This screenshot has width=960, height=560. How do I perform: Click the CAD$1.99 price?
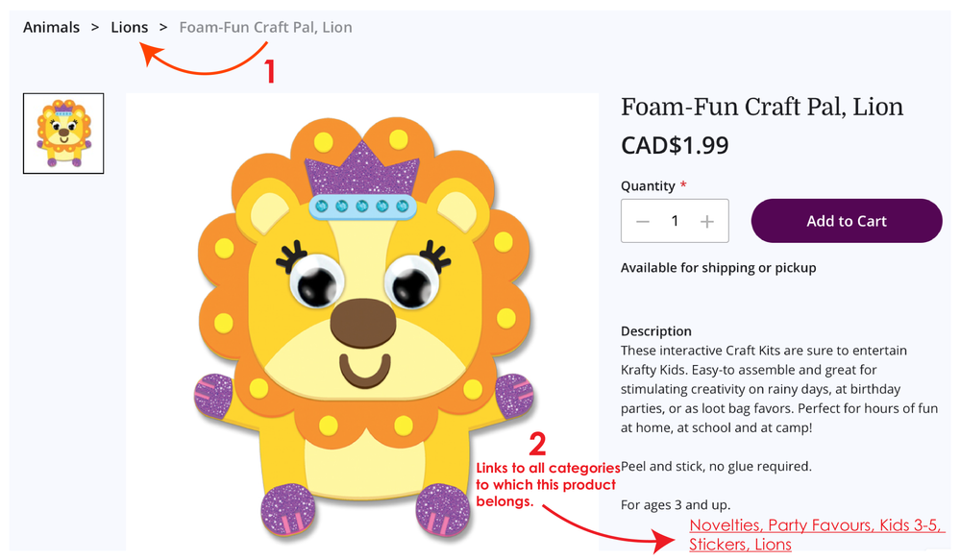tap(675, 146)
